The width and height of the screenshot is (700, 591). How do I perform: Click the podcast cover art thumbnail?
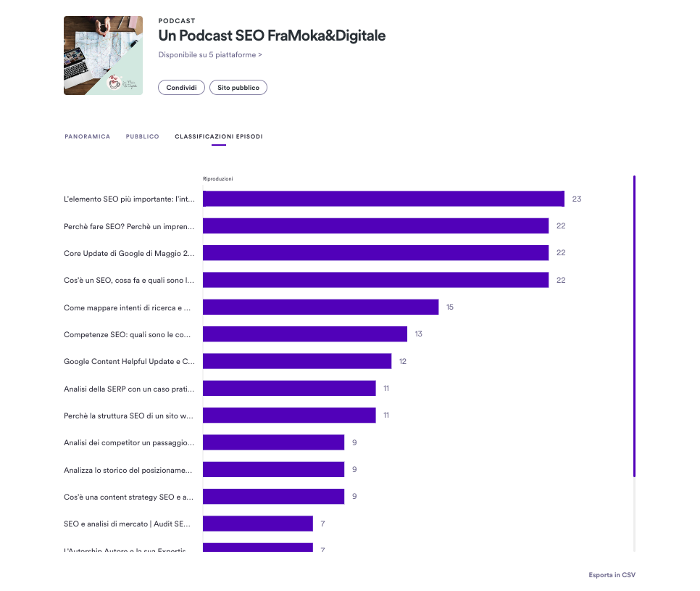(103, 55)
